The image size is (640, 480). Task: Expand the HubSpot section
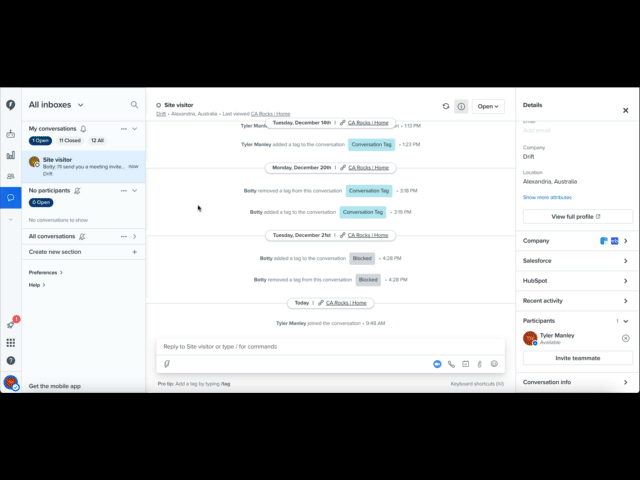578,281
